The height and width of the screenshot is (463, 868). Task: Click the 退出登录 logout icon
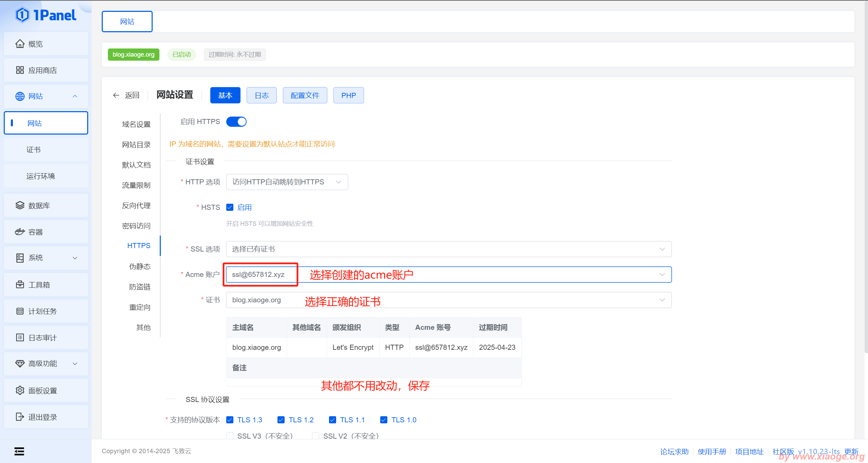pos(20,417)
